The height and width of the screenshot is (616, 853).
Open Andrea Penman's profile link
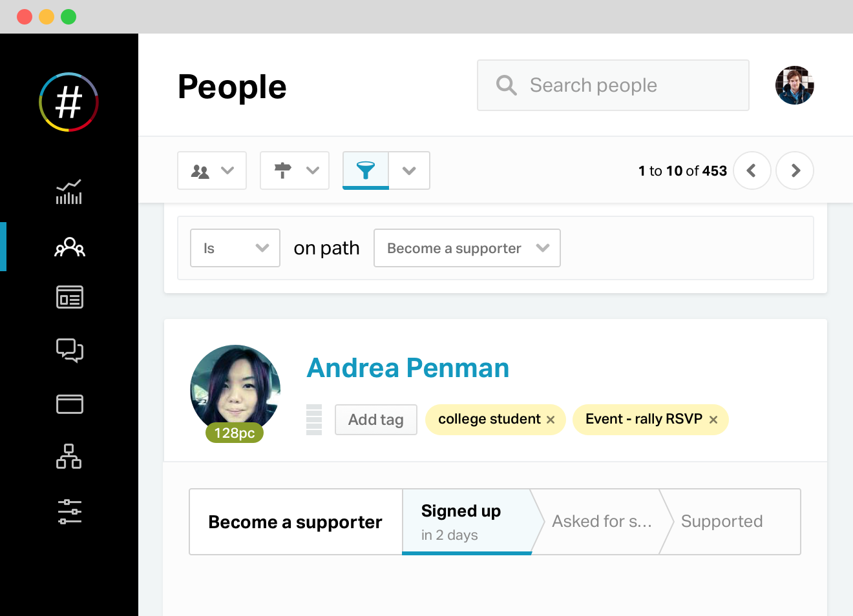[408, 368]
